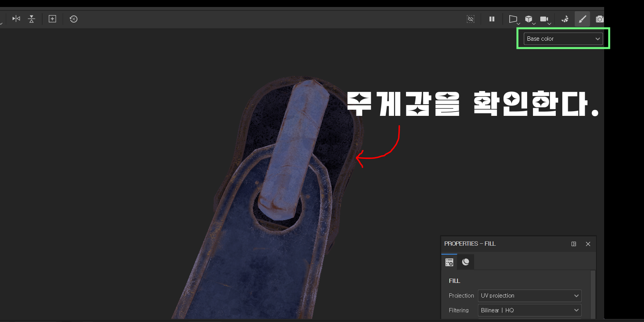644x322 pixels.
Task: Open the material sphere tab icon
Action: [x=466, y=262]
